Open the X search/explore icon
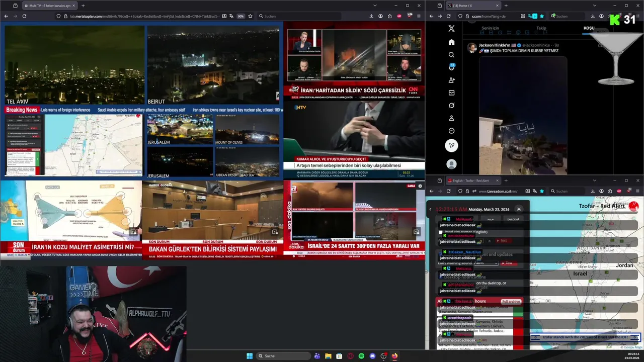644x362 pixels. [x=451, y=55]
